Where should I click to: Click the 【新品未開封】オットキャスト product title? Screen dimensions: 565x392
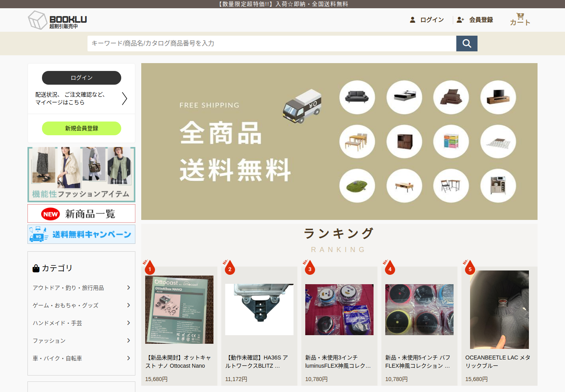point(179,362)
